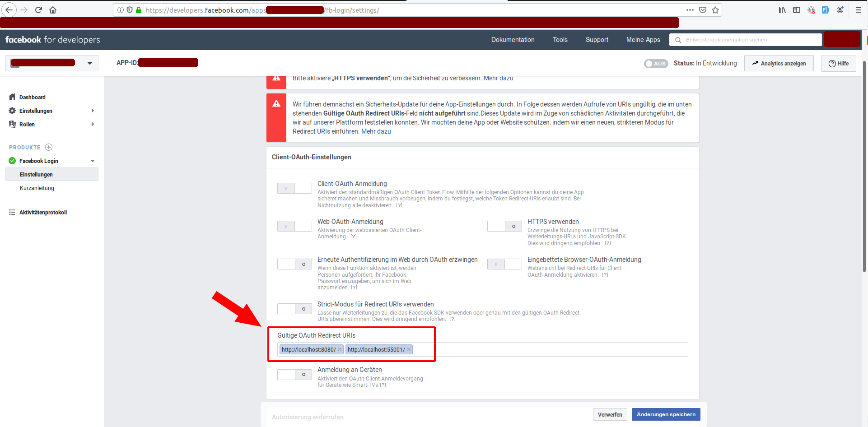Click Änderungen speichern
The width and height of the screenshot is (868, 427).
click(x=666, y=414)
